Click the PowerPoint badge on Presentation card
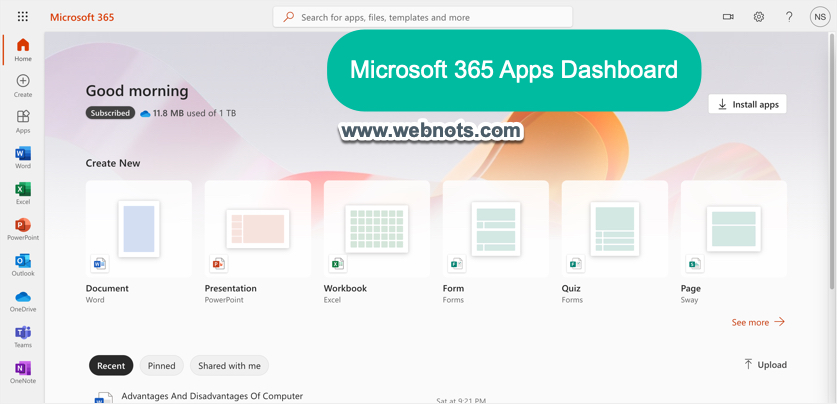837x404 pixels. click(218, 263)
